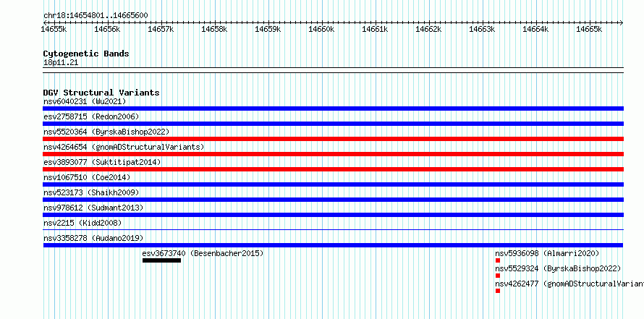Click the 14661k ruler mark

pyautogui.click(x=375, y=29)
